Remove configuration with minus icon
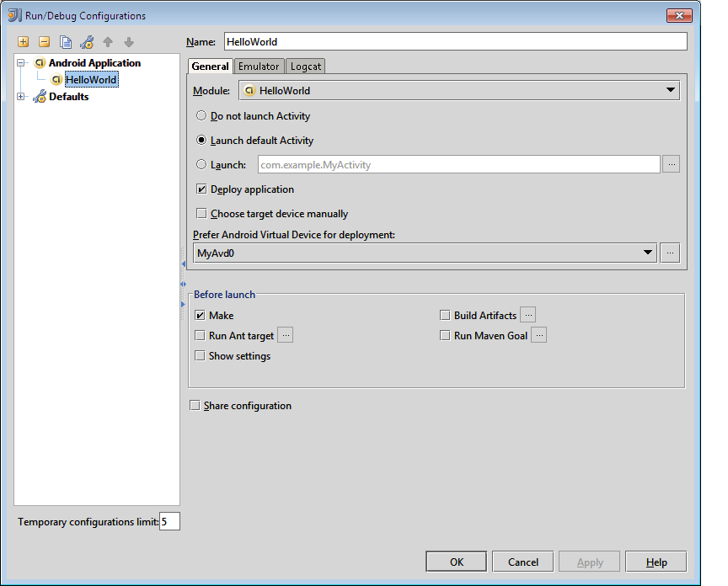Viewport: 728px width, 586px height. [x=44, y=42]
